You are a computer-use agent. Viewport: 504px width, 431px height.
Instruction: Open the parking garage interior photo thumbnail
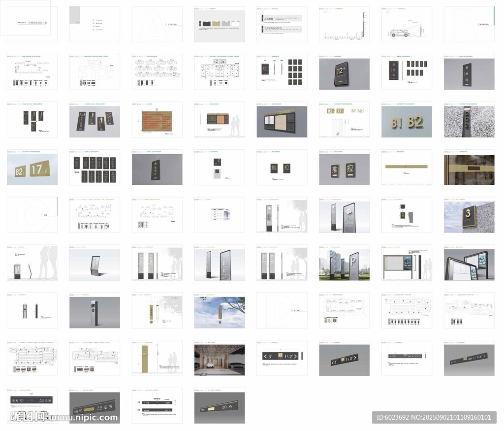coord(219,358)
